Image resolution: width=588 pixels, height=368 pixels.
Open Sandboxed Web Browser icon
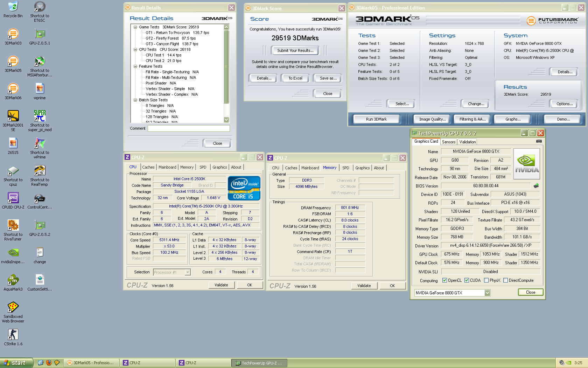[13, 312]
